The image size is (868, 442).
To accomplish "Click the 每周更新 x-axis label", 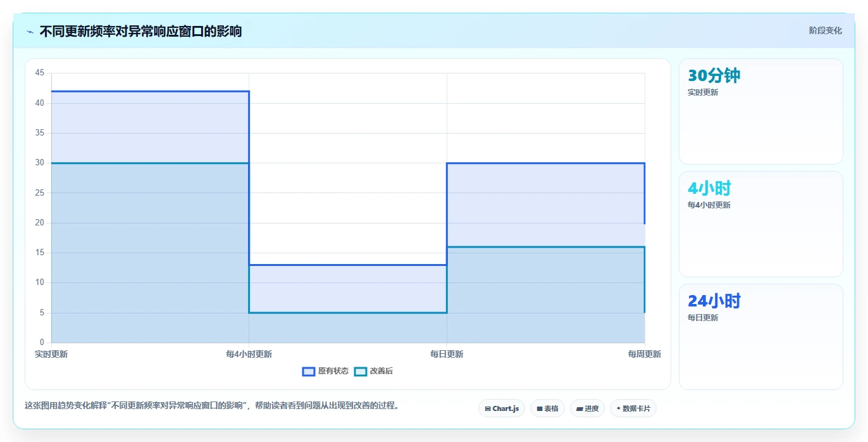I will tap(645, 354).
